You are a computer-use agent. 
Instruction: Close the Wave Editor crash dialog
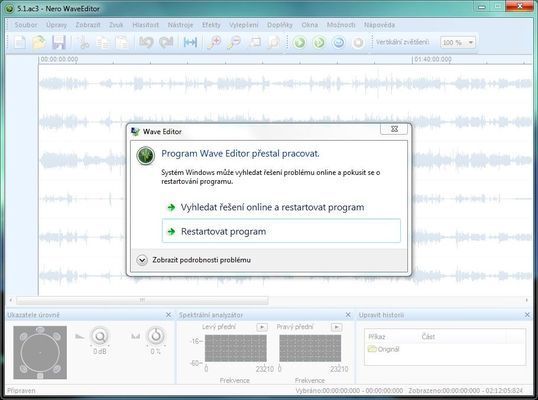pos(394,129)
